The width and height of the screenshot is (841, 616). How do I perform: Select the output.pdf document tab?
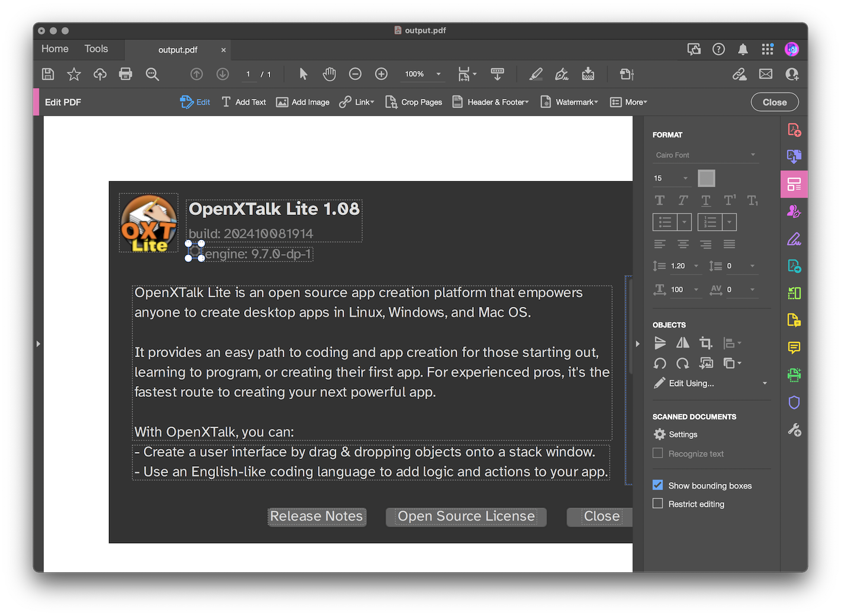178,50
